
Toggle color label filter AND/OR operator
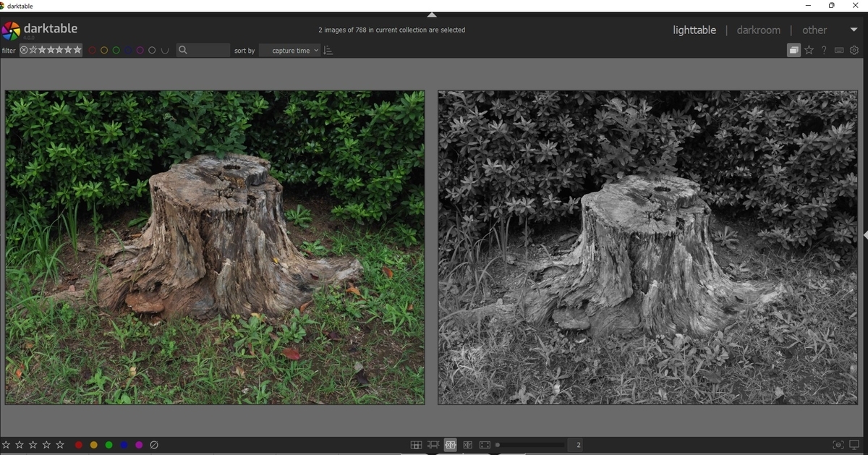[x=165, y=51]
